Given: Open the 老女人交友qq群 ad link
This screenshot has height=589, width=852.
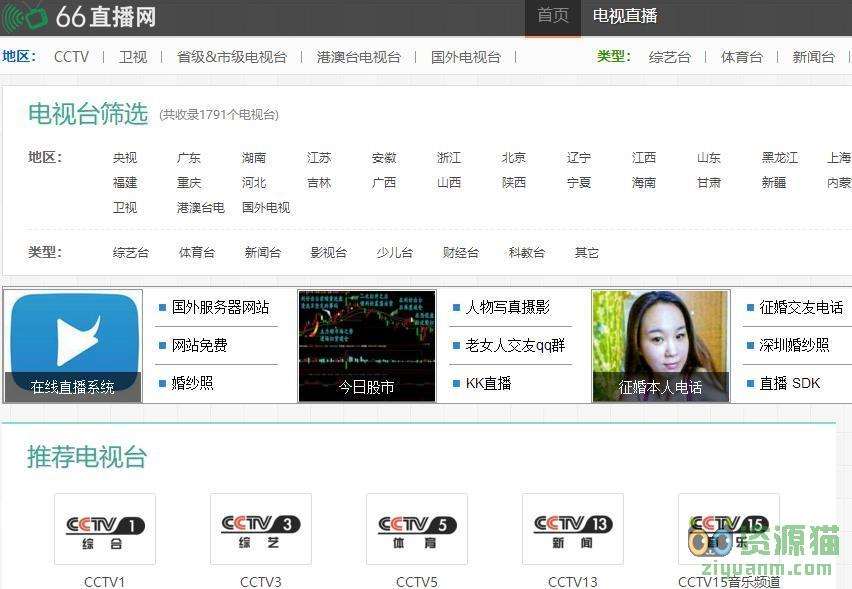Looking at the screenshot, I should click(x=515, y=345).
